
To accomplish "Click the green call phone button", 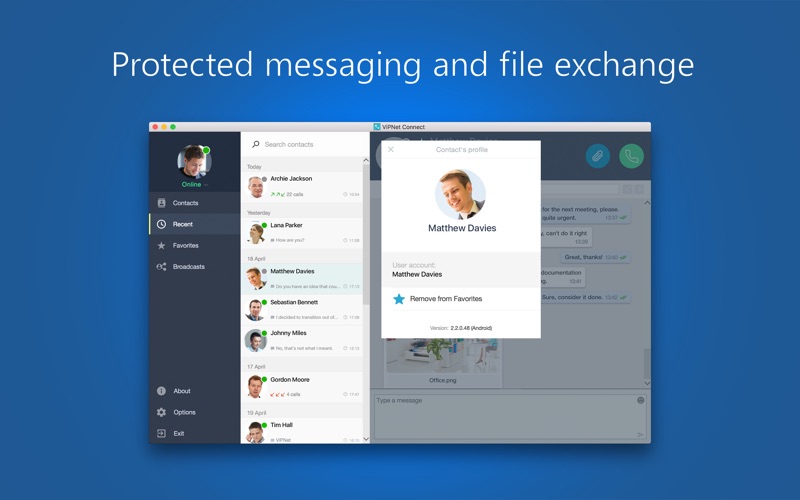I will click(631, 156).
